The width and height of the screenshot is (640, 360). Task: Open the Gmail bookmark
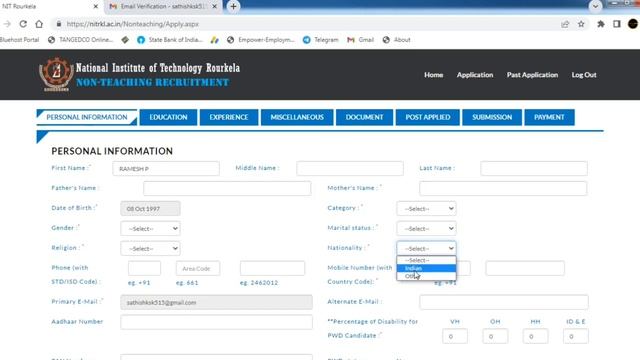(x=360, y=40)
